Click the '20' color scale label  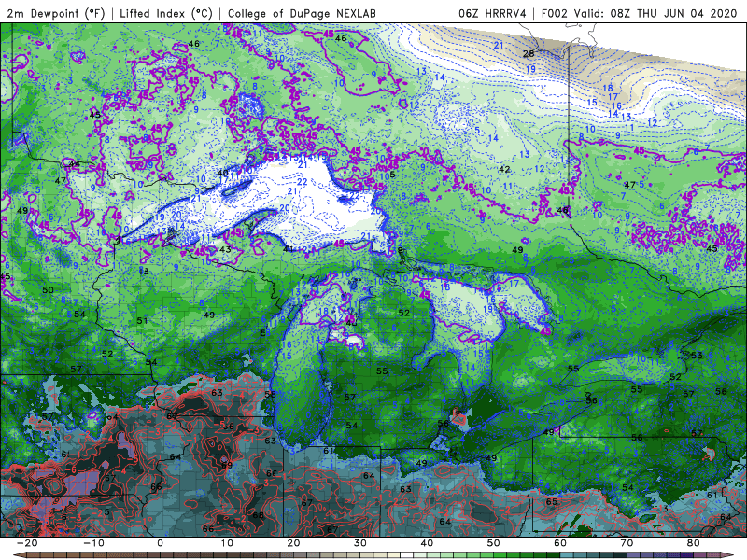pyautogui.click(x=293, y=543)
